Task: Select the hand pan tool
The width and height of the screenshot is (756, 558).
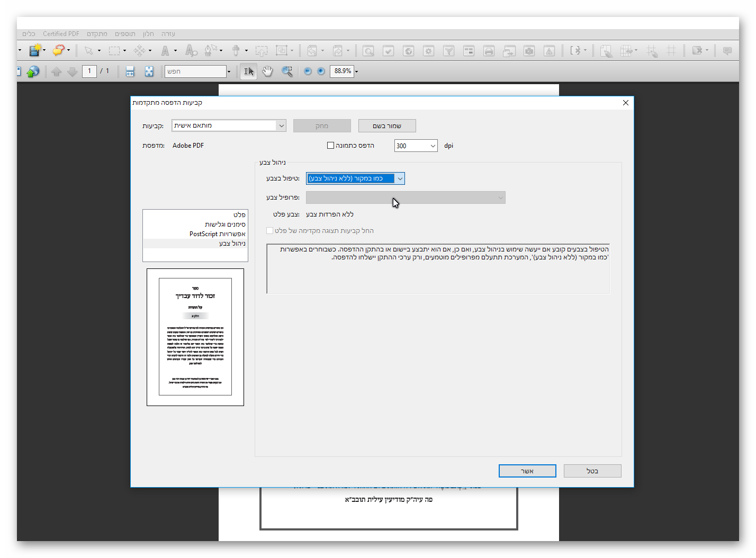Action: pyautogui.click(x=268, y=71)
